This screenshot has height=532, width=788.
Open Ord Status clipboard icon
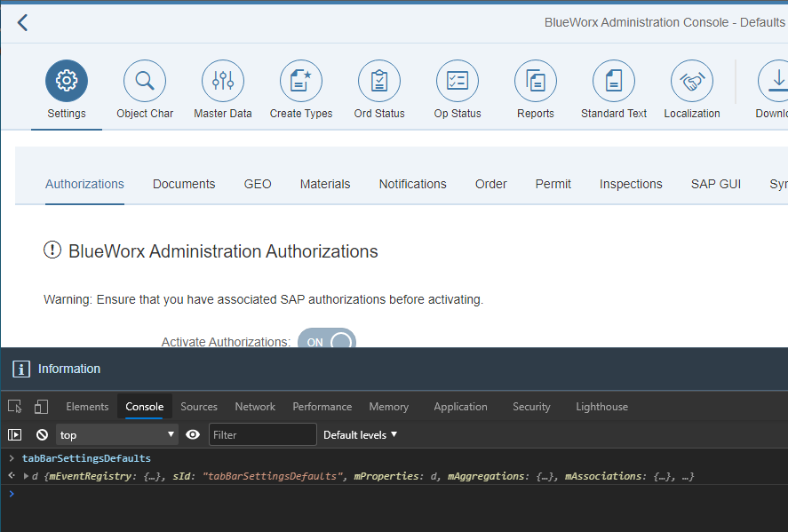point(379,81)
